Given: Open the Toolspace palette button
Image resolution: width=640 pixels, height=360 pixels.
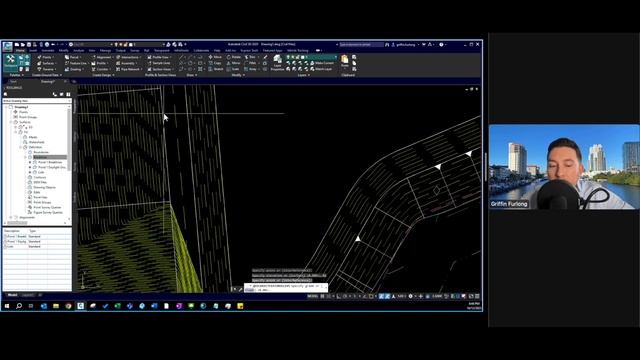Looking at the screenshot, I should pyautogui.click(x=11, y=62).
